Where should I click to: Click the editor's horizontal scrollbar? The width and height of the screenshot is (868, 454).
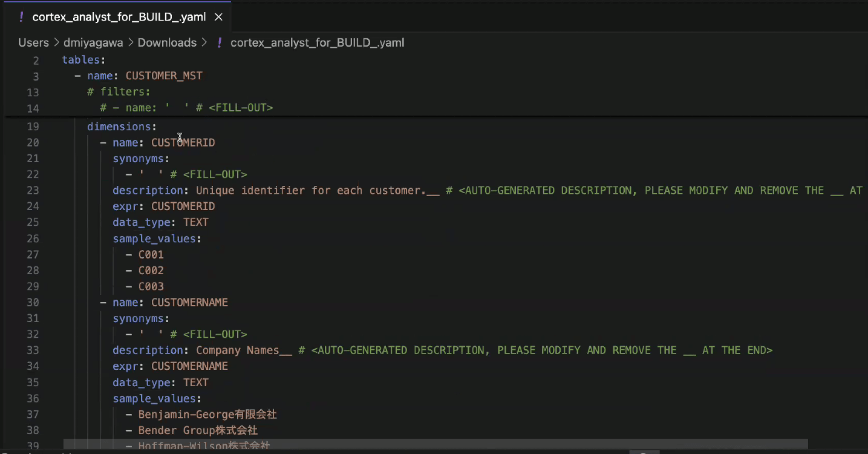click(436, 444)
